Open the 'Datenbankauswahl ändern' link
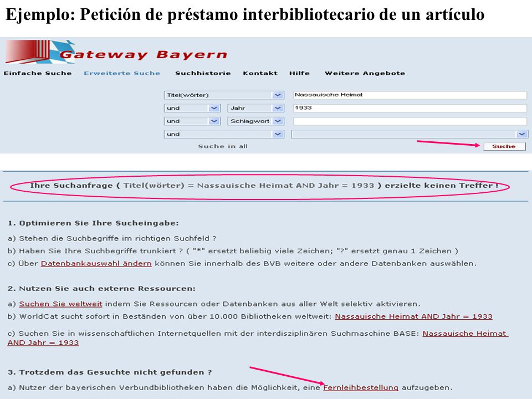This screenshot has width=532, height=399. click(96, 264)
